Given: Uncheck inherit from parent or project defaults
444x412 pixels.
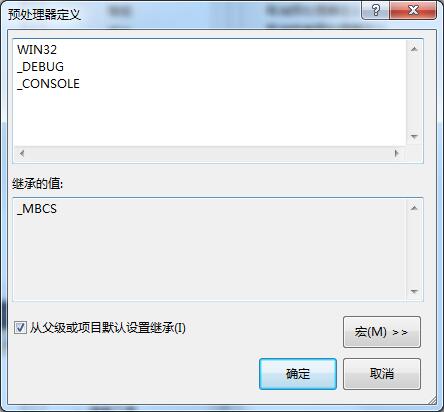Looking at the screenshot, I should tap(20, 328).
